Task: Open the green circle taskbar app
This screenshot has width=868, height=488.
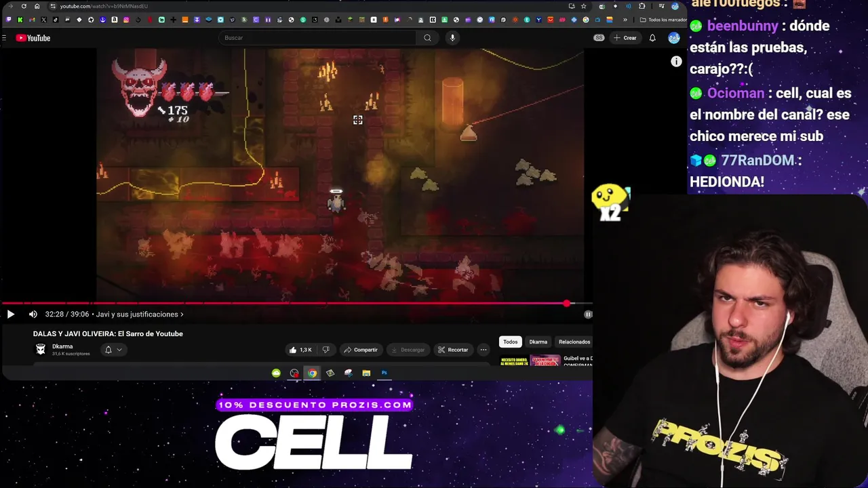Action: [276, 373]
